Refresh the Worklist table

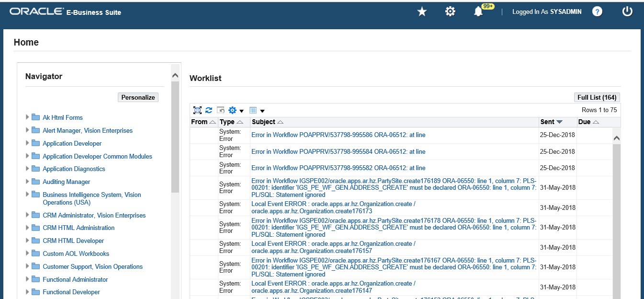209,110
